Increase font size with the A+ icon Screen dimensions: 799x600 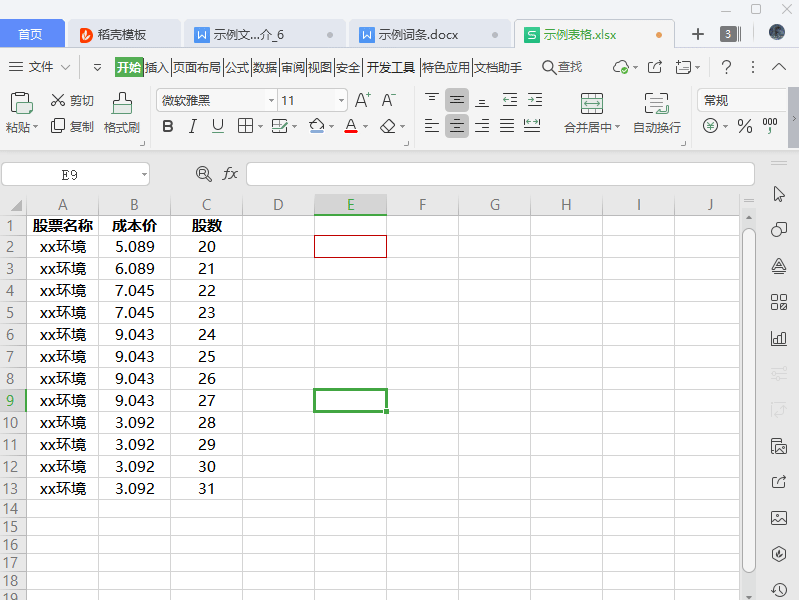pos(362,100)
